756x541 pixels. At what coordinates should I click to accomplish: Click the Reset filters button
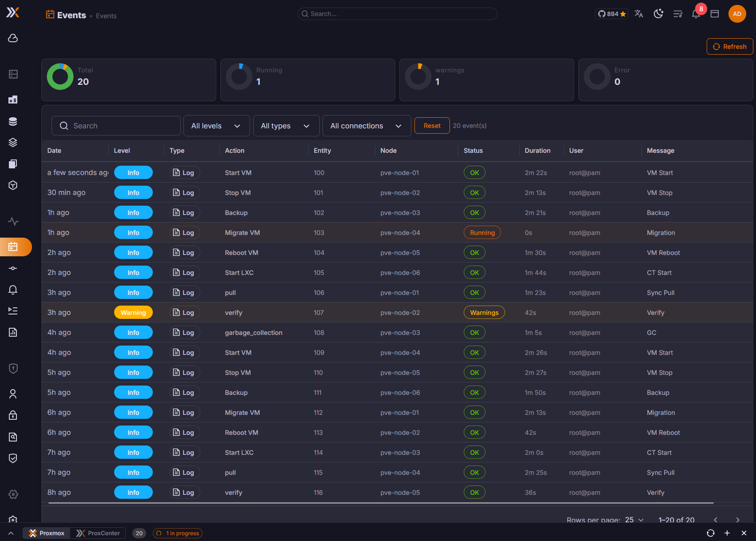tap(432, 126)
